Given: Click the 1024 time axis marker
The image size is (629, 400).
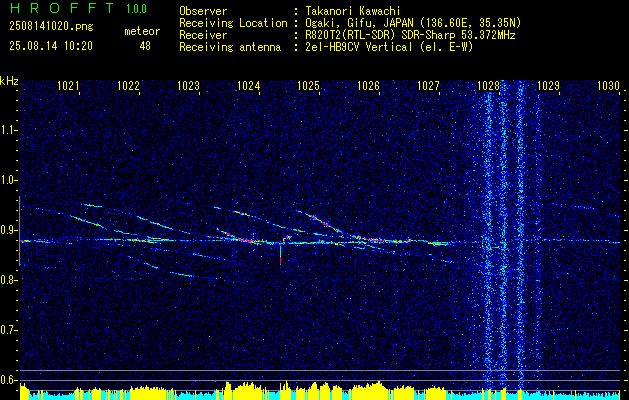Looking at the screenshot, I should tap(249, 85).
